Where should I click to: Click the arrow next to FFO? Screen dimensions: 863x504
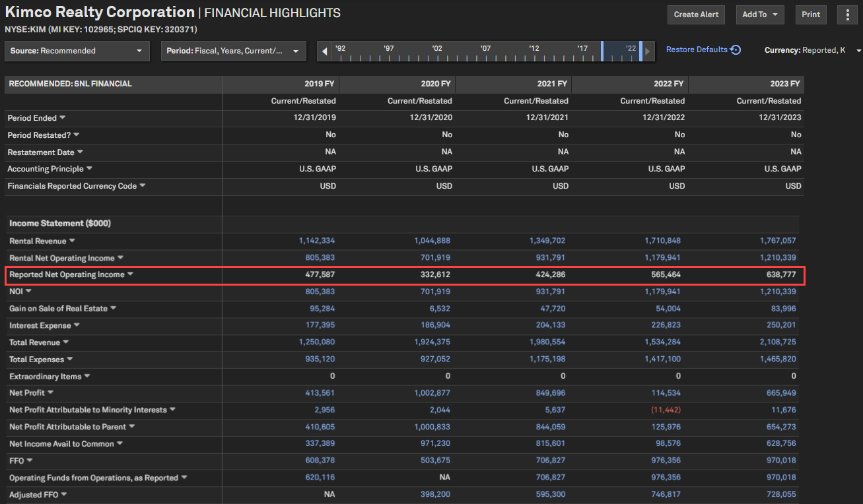(30, 460)
